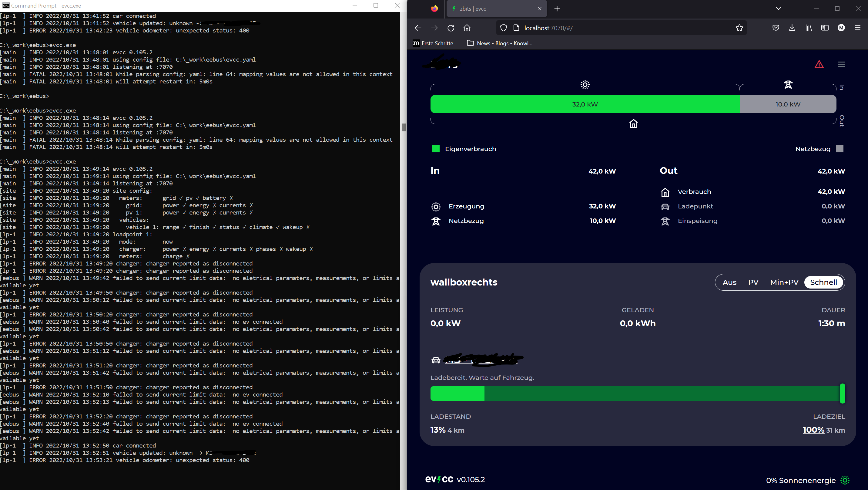Click the 100% Ladeziel link
The height and width of the screenshot is (490, 868).
point(813,430)
